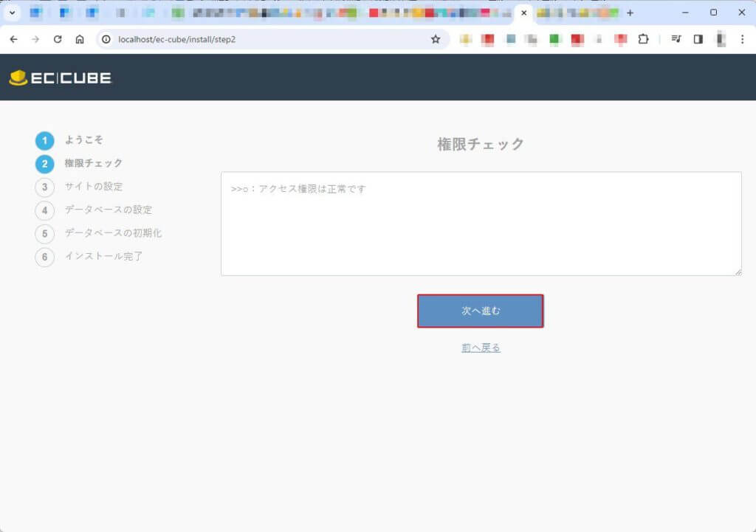
Task: Select step 1 ようこそ in the sidebar
Action: [x=83, y=139]
